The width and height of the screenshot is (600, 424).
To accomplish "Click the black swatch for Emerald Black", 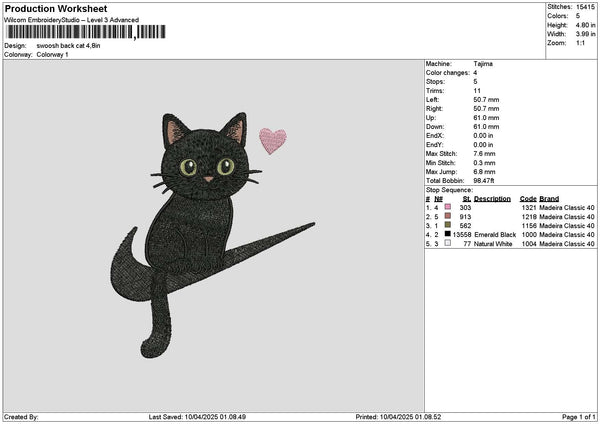I will coord(448,234).
